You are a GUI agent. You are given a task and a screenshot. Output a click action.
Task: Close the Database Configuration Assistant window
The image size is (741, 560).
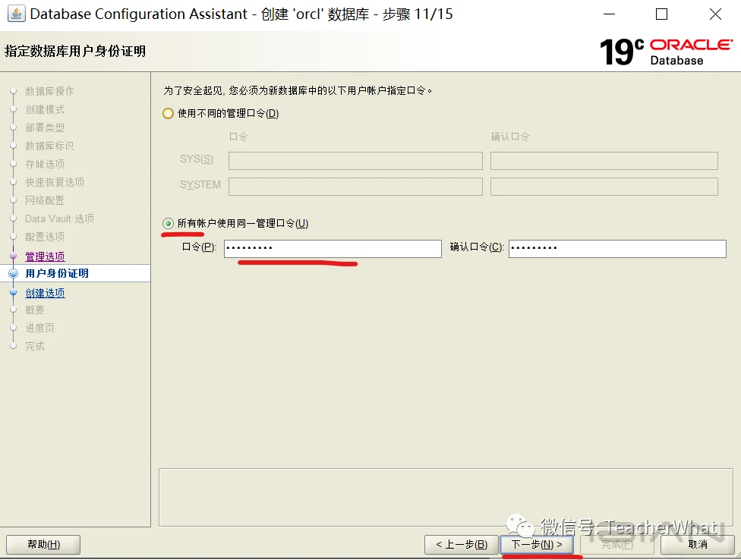715,14
